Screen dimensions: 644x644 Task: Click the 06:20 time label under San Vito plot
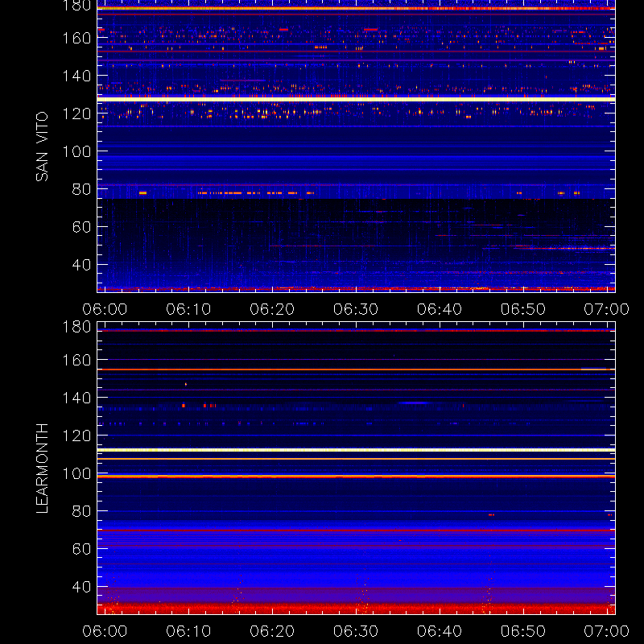tap(272, 309)
